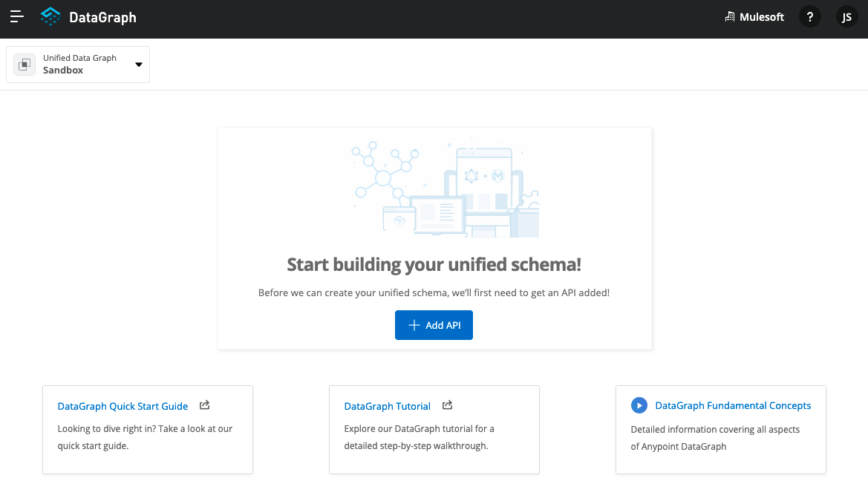
Task: Open the DataGraph Tutorial link
Action: coord(387,406)
